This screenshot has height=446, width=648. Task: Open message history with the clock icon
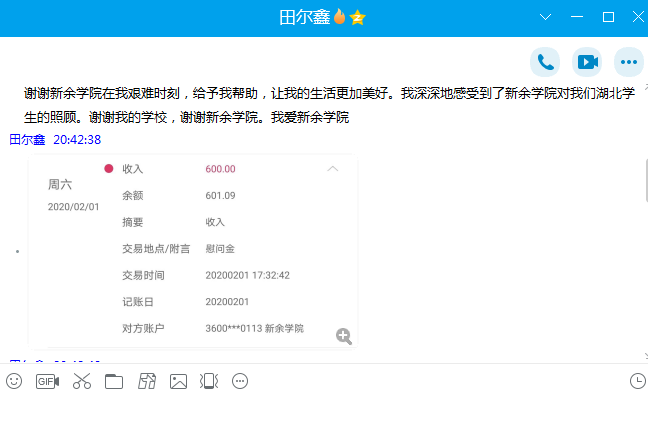[x=638, y=381]
